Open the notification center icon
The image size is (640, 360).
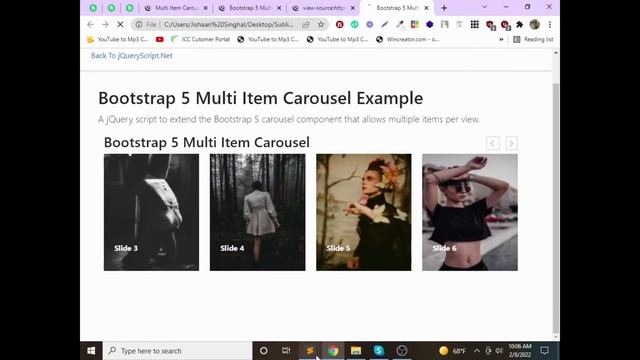(544, 351)
